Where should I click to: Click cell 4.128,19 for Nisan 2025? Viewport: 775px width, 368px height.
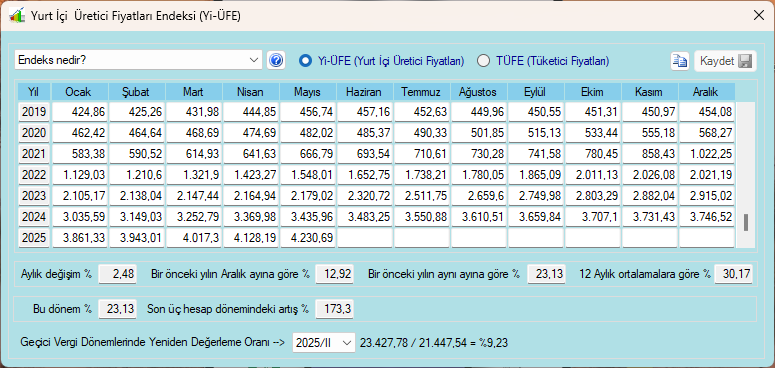[x=251, y=238]
